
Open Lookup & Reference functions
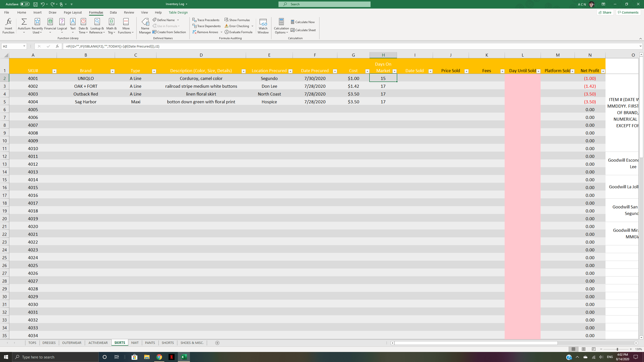pos(97,26)
